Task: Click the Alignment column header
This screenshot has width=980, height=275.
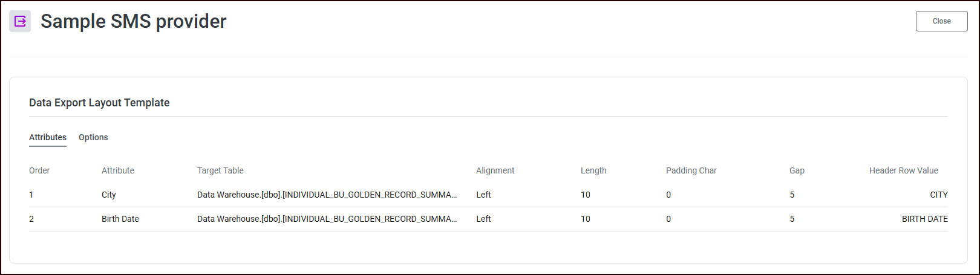Action: pyautogui.click(x=495, y=170)
